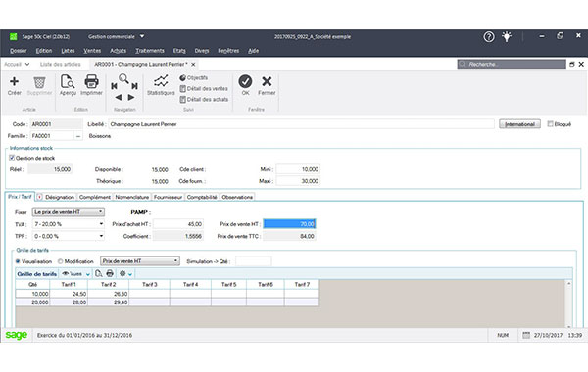Click the Supprimer trash icon
Viewport: 588px width, 372px height.
[39, 82]
